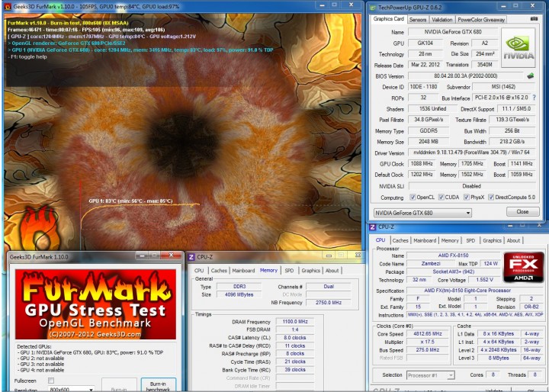Click the Multiplier x 17.5 value

click(x=428, y=342)
